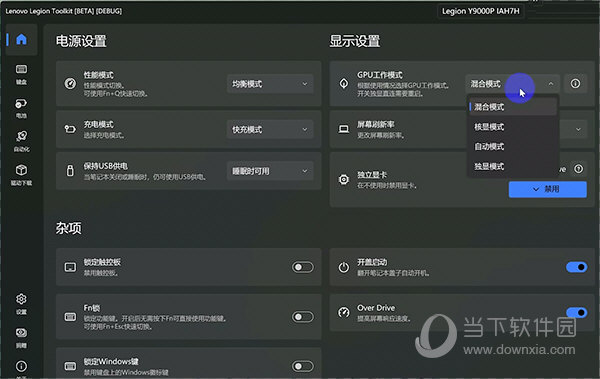Select discrete GPU mode (独显模式) option

(x=512, y=166)
